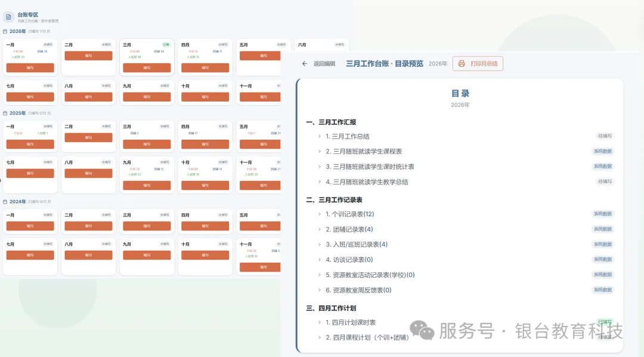Expand 3. 三月随班就读学生课时统计表 chevron

coord(320,167)
